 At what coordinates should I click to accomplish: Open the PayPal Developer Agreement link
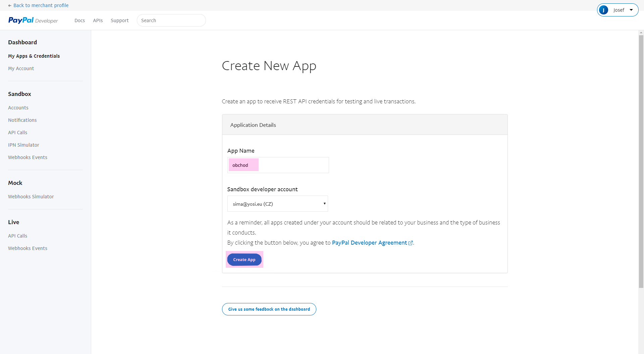pos(369,243)
